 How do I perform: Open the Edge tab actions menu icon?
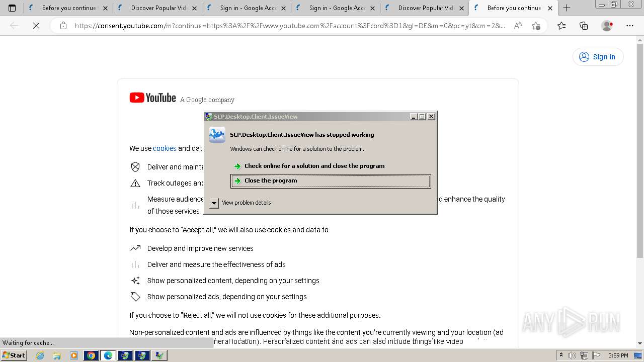click(12, 8)
